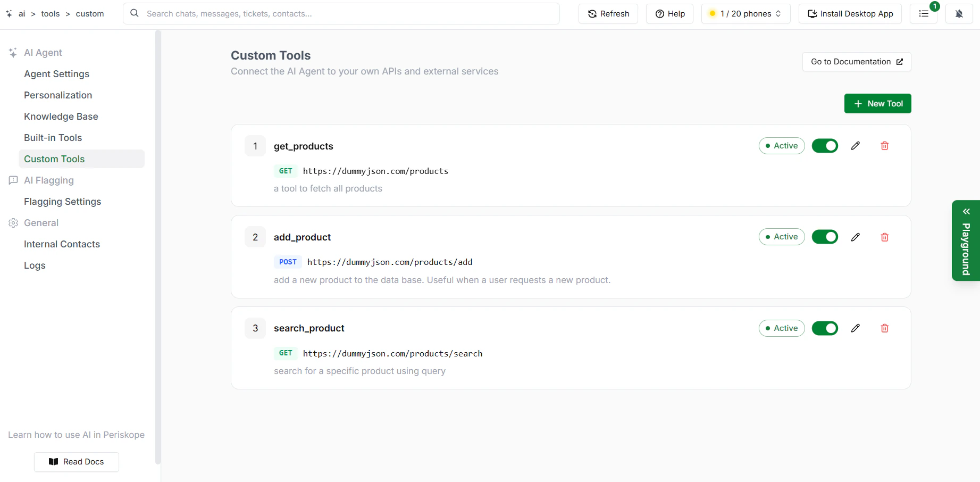Delete the add_product tool
This screenshot has height=482, width=980.
884,237
